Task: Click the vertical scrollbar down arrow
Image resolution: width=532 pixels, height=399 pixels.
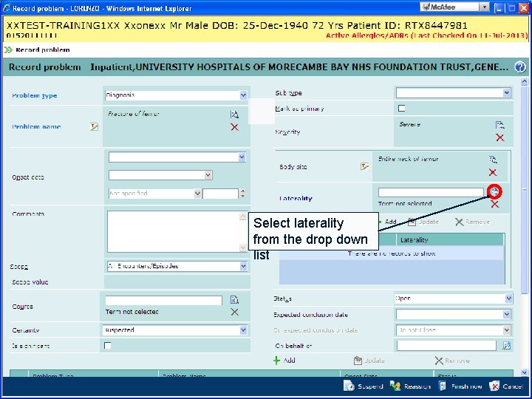Action: 524,372
